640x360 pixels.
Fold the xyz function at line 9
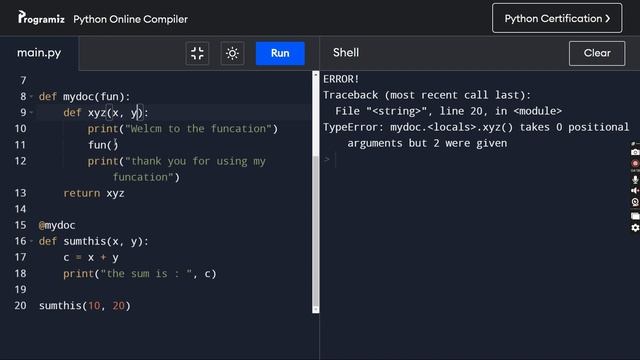[x=31, y=112]
